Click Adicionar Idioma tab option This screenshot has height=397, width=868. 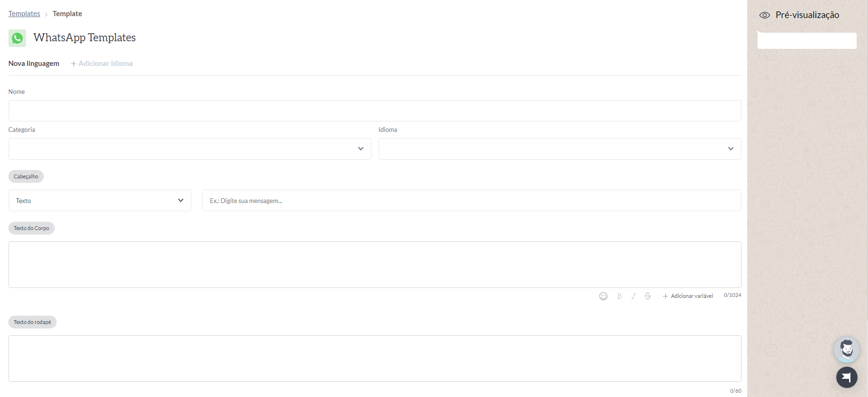click(102, 64)
